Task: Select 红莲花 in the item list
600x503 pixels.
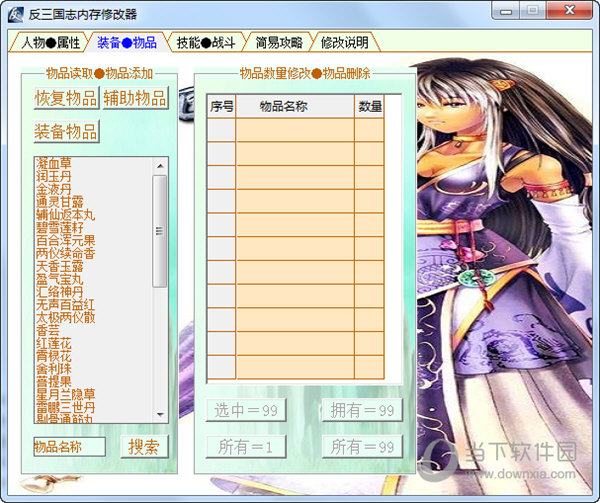Action: pyautogui.click(x=54, y=343)
